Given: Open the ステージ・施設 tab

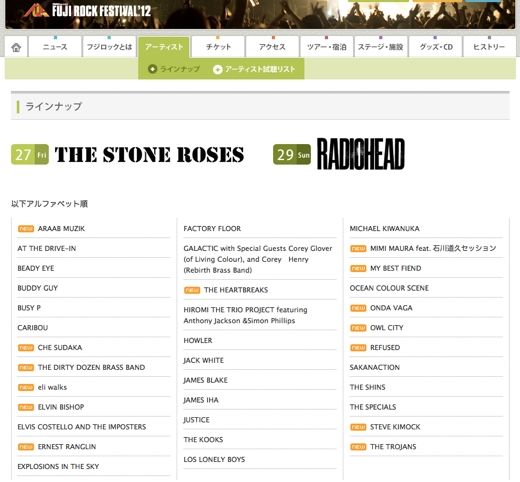Looking at the screenshot, I should (x=381, y=47).
